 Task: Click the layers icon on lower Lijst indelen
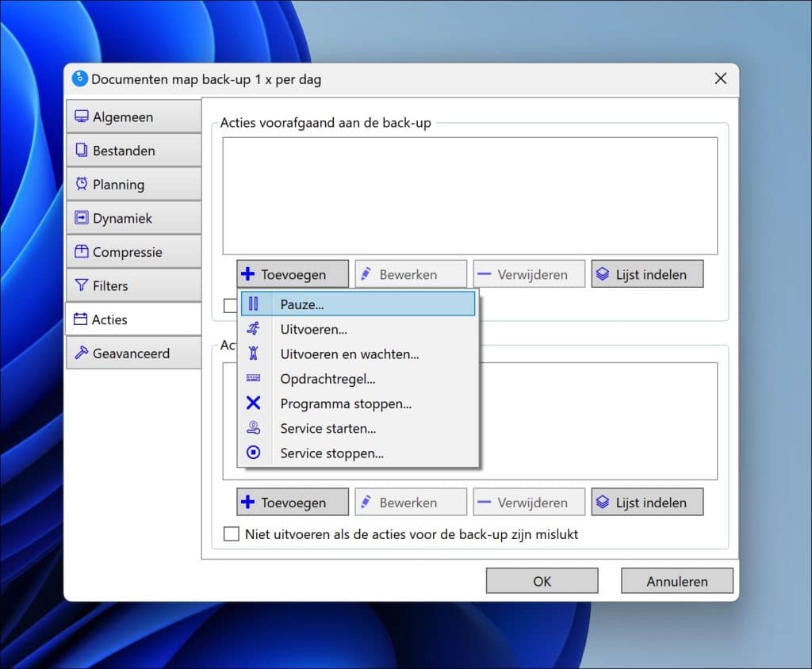603,502
